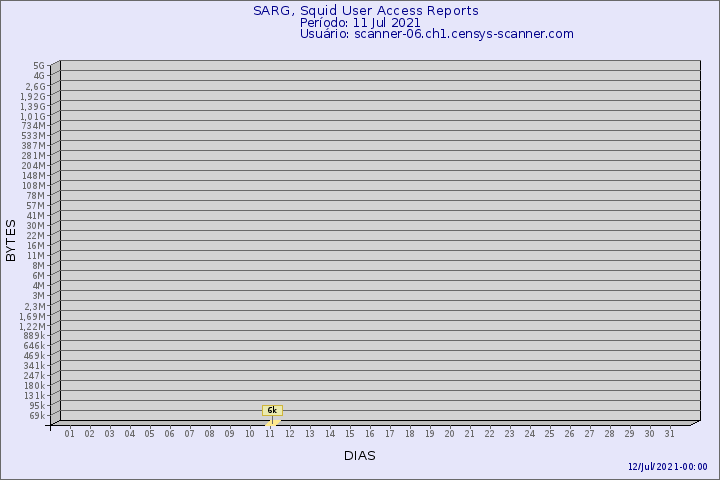Click the '5G' y-axis label

click(x=39, y=66)
